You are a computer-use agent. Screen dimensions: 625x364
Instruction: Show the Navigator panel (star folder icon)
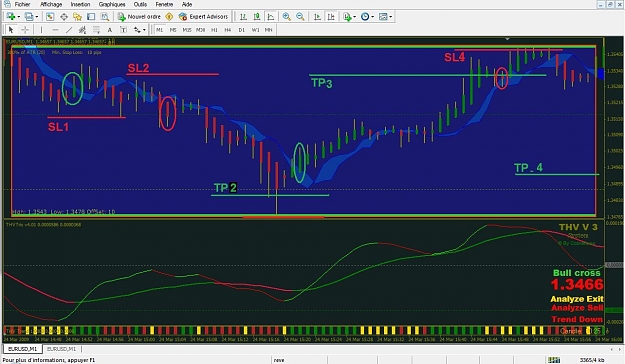pos(77,17)
